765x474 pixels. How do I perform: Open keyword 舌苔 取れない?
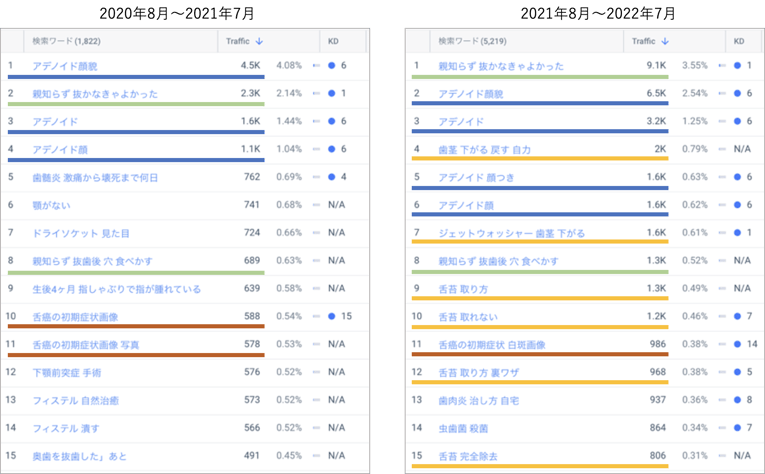coord(468,317)
